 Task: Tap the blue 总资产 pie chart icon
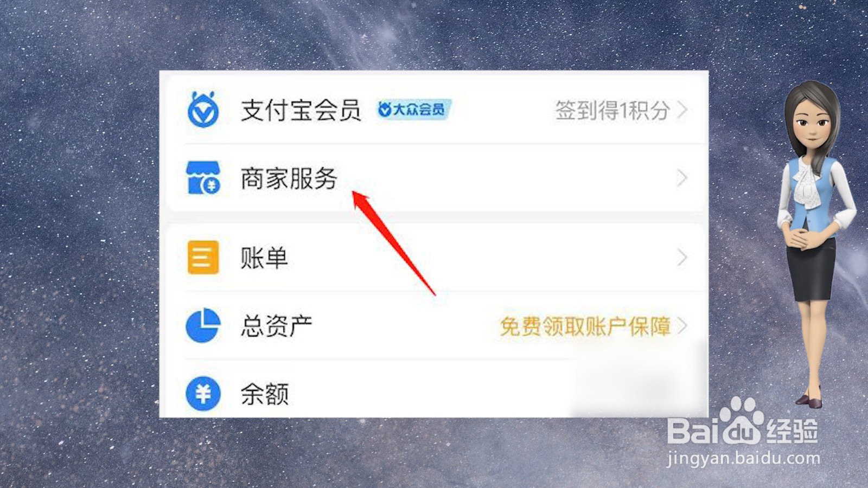tap(203, 325)
